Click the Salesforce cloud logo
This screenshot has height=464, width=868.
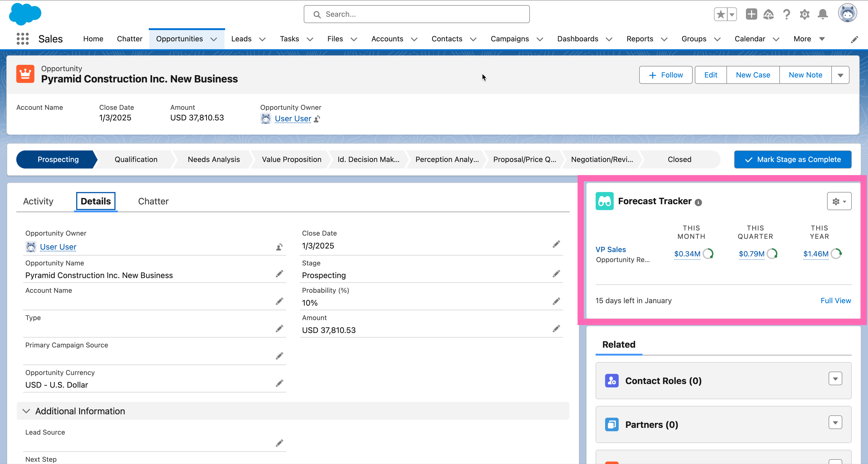tap(25, 14)
